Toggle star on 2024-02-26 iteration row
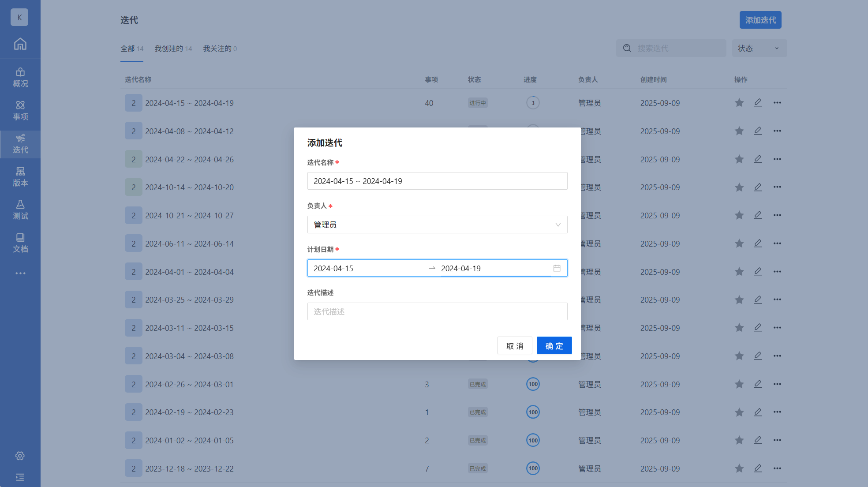Screen dimensions: 868x487 pos(739,384)
